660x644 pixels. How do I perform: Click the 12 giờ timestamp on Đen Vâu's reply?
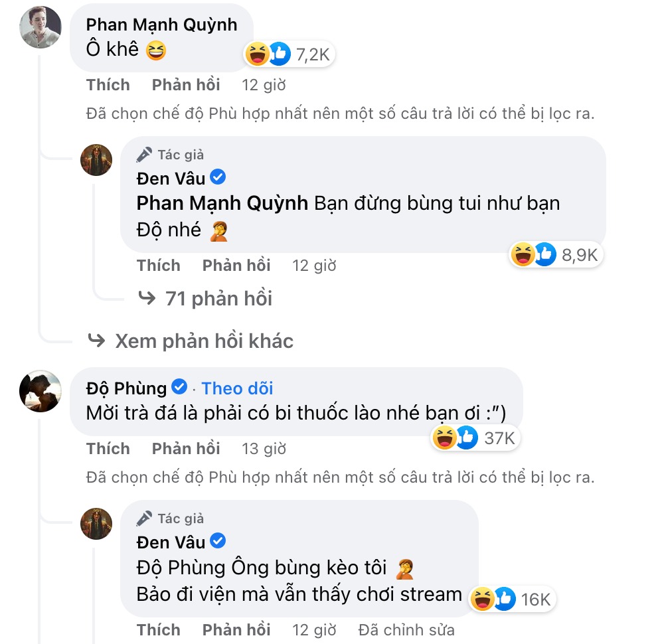(x=315, y=265)
